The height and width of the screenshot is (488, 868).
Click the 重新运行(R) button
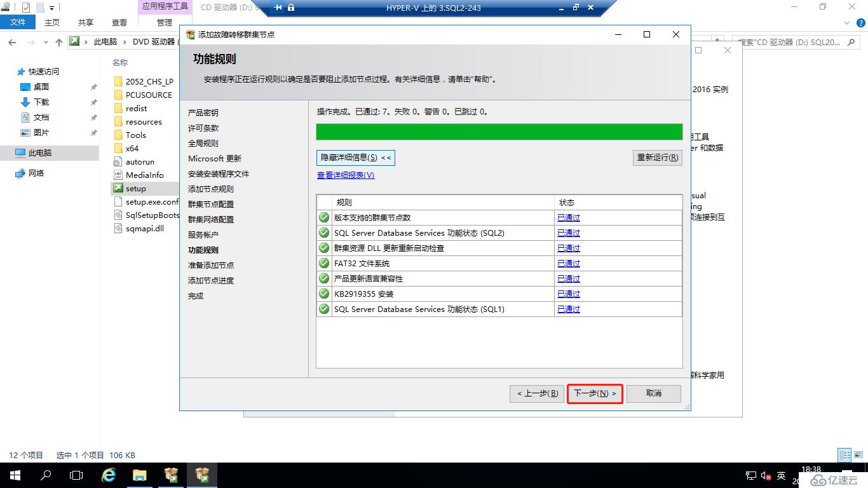point(658,158)
